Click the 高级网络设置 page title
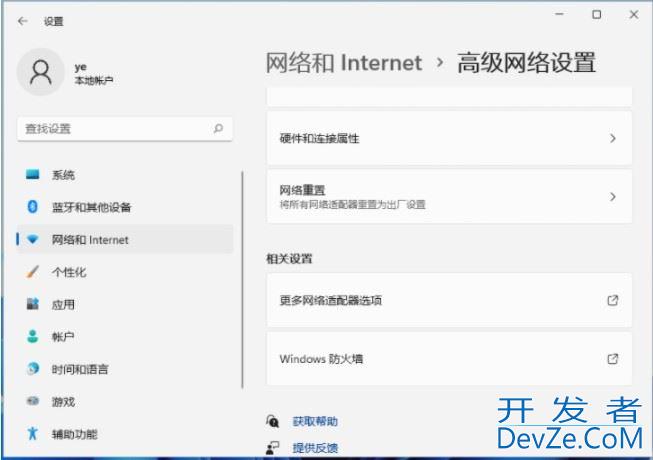 click(x=526, y=63)
